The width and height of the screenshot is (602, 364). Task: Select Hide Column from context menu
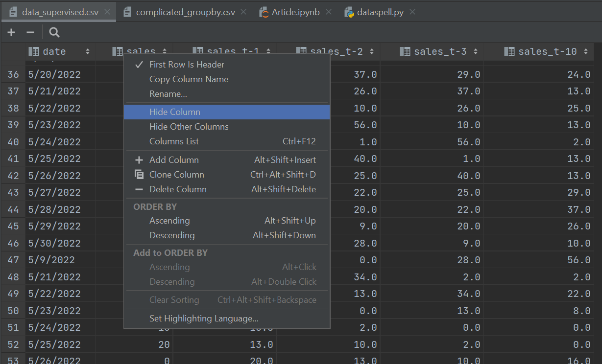pos(175,112)
